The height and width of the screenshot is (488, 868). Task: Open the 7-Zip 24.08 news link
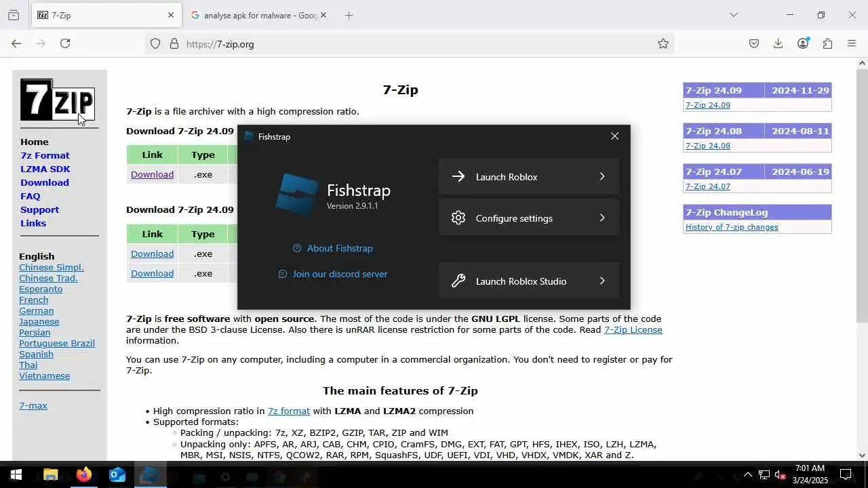708,146
